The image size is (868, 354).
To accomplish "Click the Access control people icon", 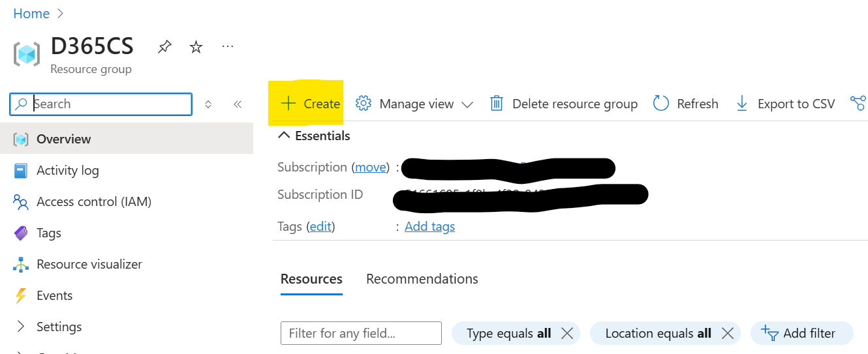I will [21, 202].
